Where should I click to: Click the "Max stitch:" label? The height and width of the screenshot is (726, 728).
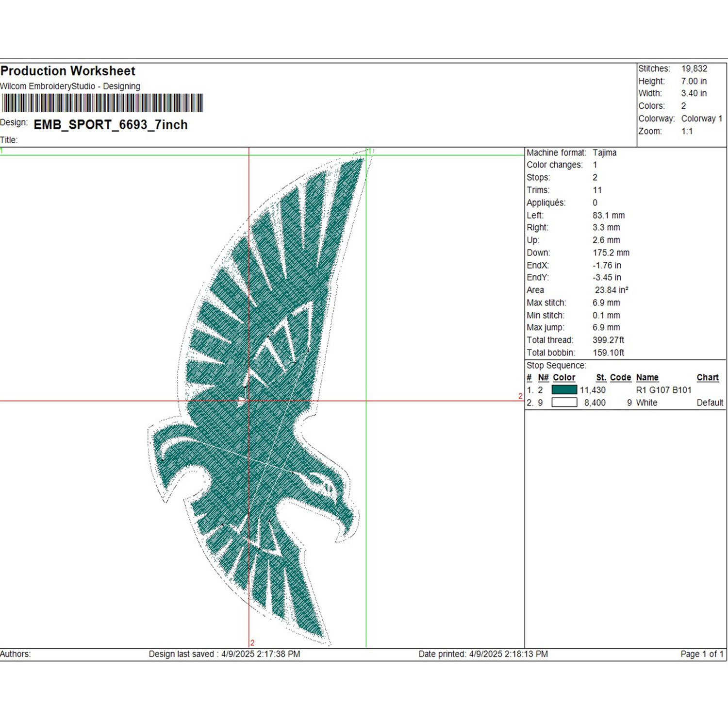(x=546, y=303)
